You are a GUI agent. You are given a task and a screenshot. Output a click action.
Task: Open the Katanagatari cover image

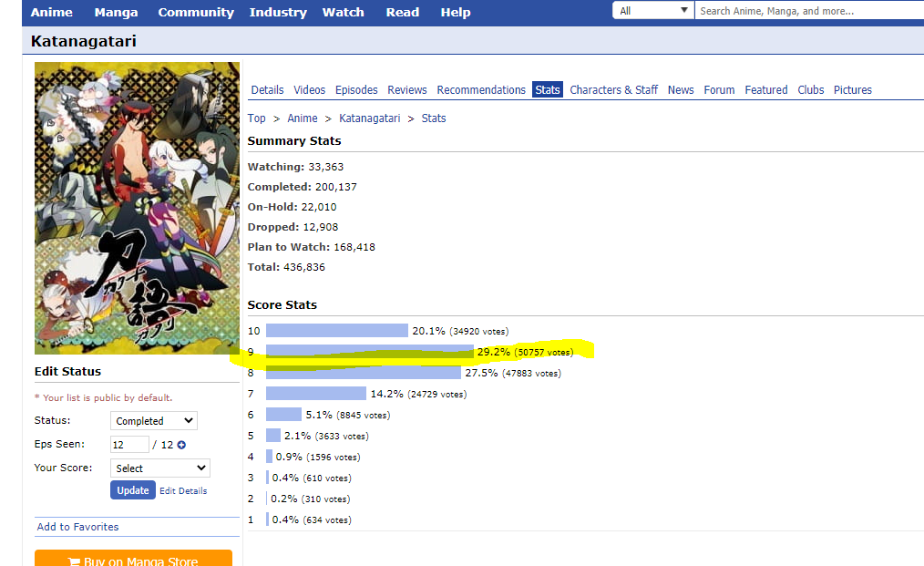coord(137,208)
